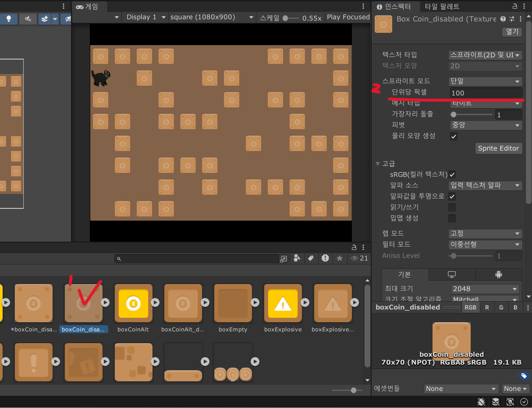
Task: Select the standalone PC platform tab
Action: (x=452, y=274)
